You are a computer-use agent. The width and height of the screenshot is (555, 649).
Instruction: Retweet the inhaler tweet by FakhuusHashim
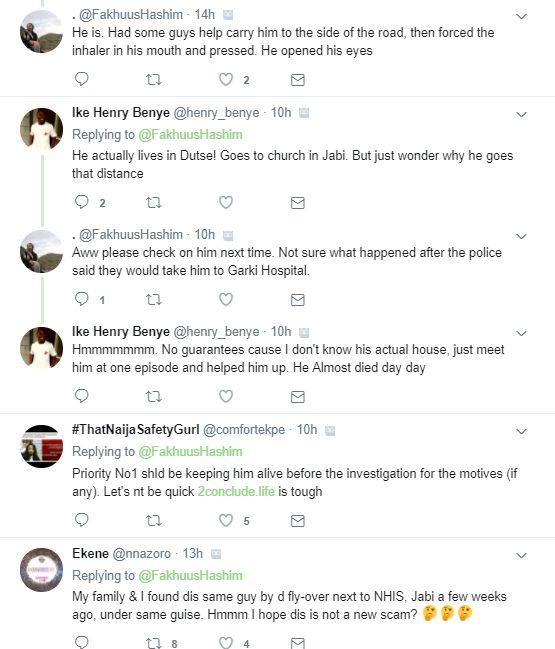[x=154, y=79]
